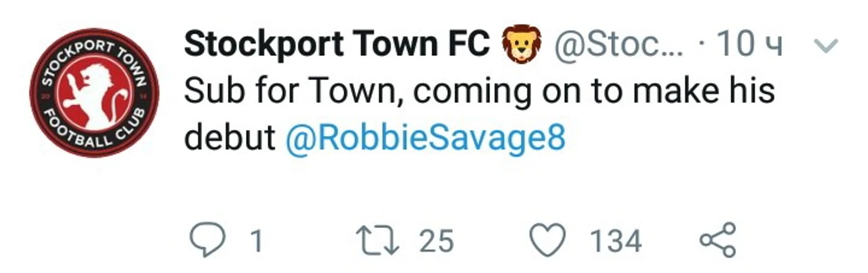Like the tweet with the heart icon
Image resolution: width=868 pixels, height=273 pixels.
click(548, 241)
